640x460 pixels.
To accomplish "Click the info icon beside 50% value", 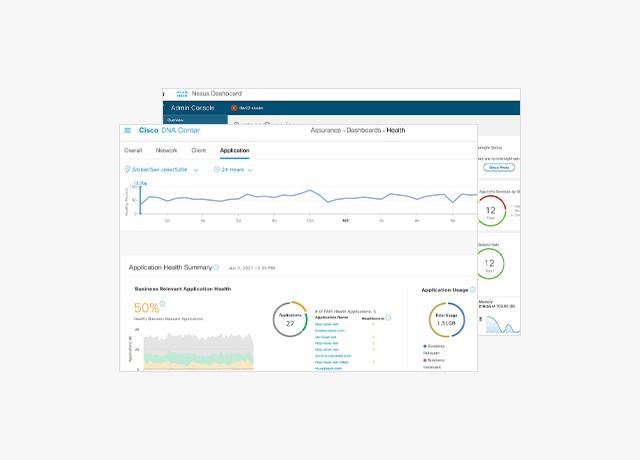I will pos(162,303).
